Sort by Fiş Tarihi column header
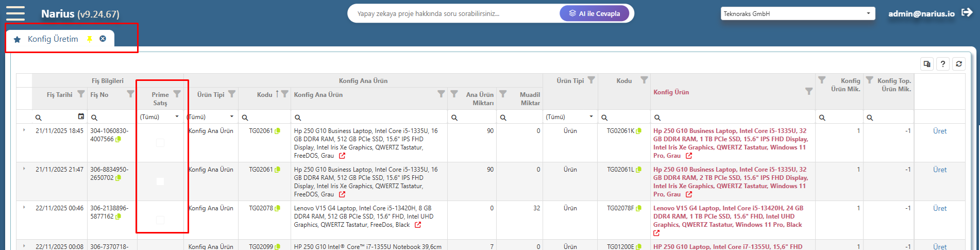Image resolution: width=980 pixels, height=250 pixels. coord(60,94)
